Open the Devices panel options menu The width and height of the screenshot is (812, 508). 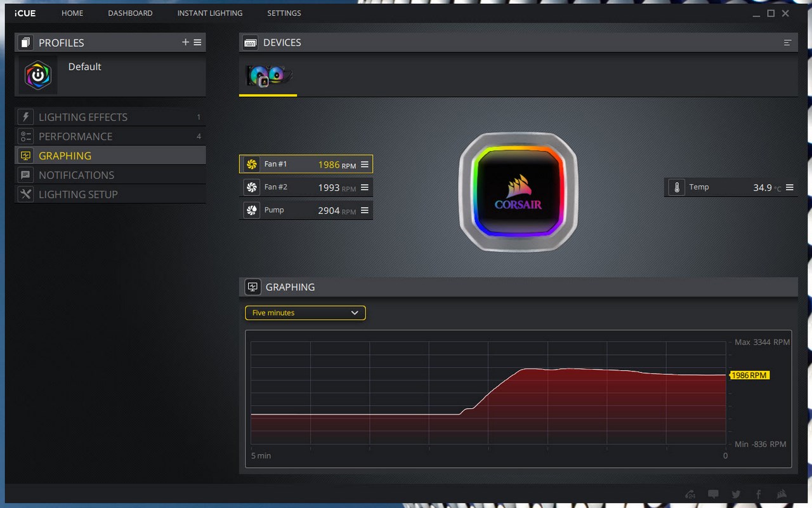point(787,43)
